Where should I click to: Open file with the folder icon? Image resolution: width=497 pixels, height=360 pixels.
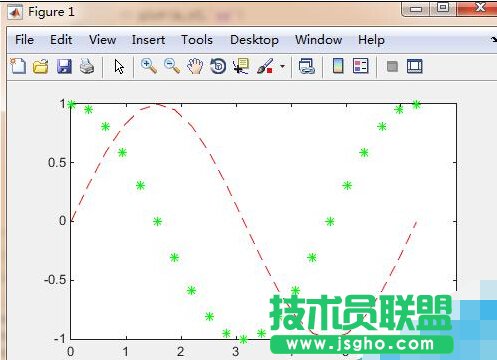(41, 66)
